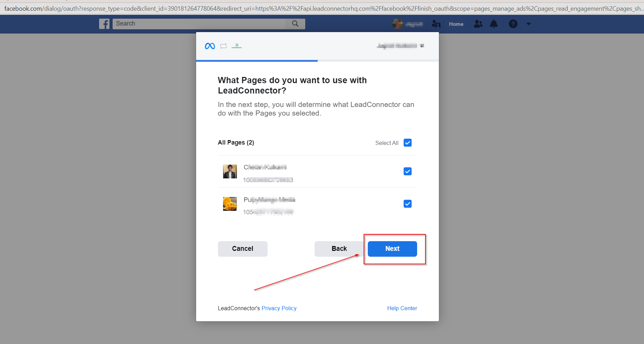Click into the Facebook Search field
This screenshot has width=644, height=344.
pos(200,23)
